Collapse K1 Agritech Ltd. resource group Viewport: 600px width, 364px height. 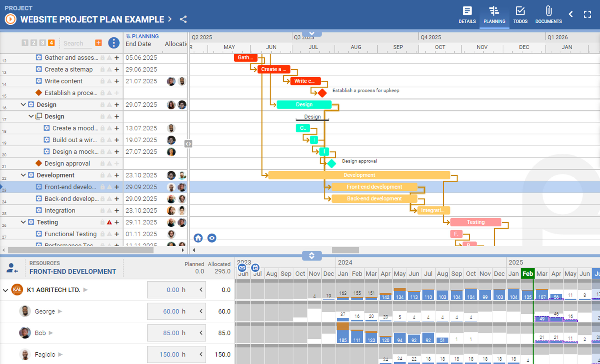(5, 290)
